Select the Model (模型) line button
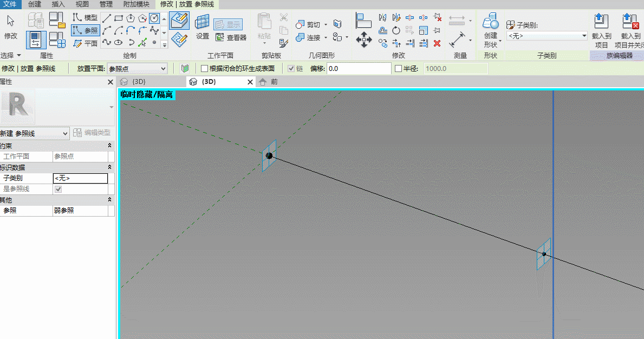The width and height of the screenshot is (644, 339). pos(86,18)
